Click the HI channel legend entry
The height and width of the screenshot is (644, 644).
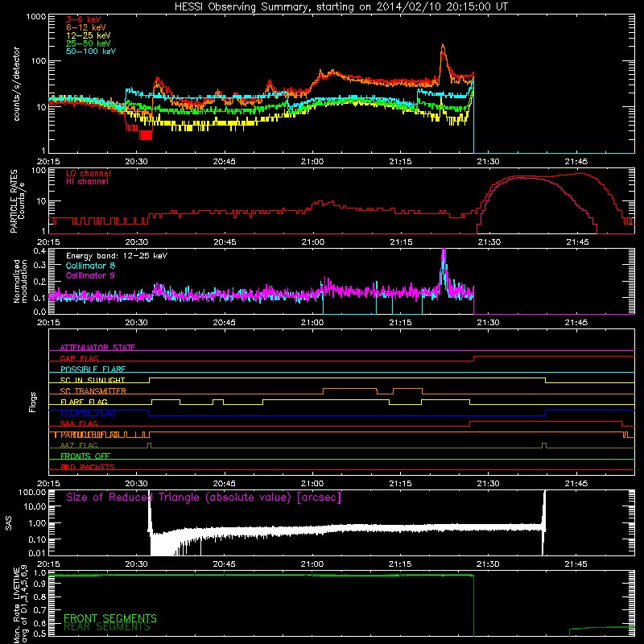click(87, 181)
